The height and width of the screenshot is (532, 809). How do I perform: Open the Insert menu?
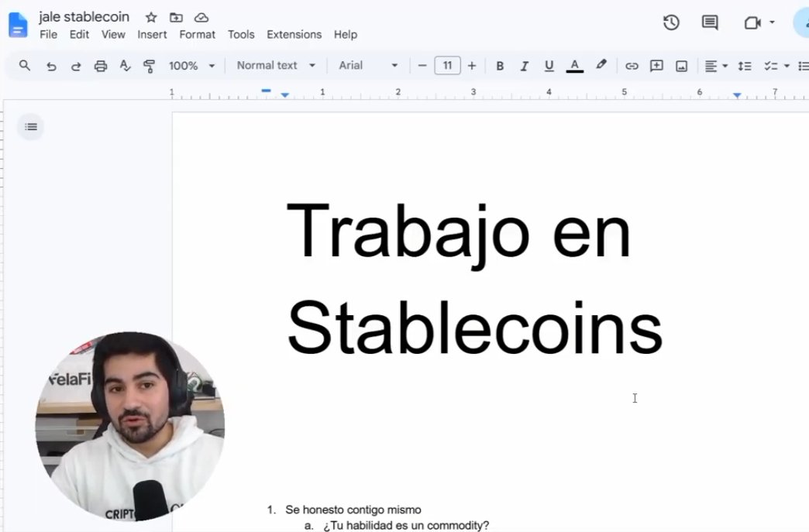152,35
